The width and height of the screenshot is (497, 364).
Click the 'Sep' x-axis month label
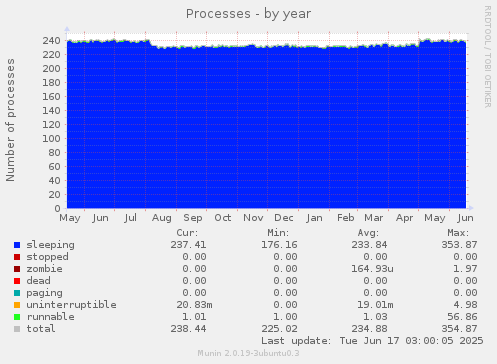(193, 218)
